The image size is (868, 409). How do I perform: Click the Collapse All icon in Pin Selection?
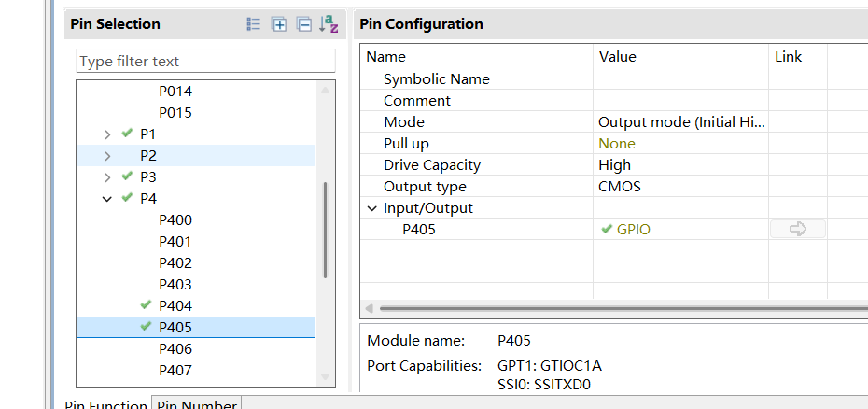[x=304, y=24]
